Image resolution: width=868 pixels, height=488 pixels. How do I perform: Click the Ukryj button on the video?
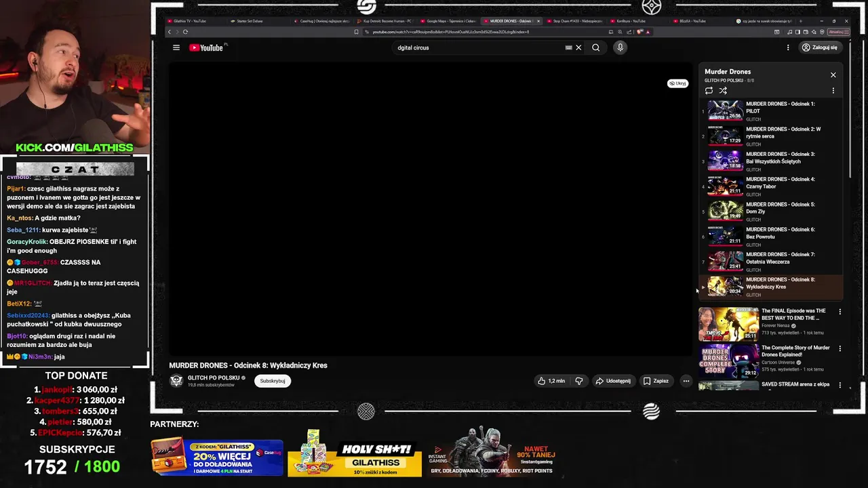point(677,83)
